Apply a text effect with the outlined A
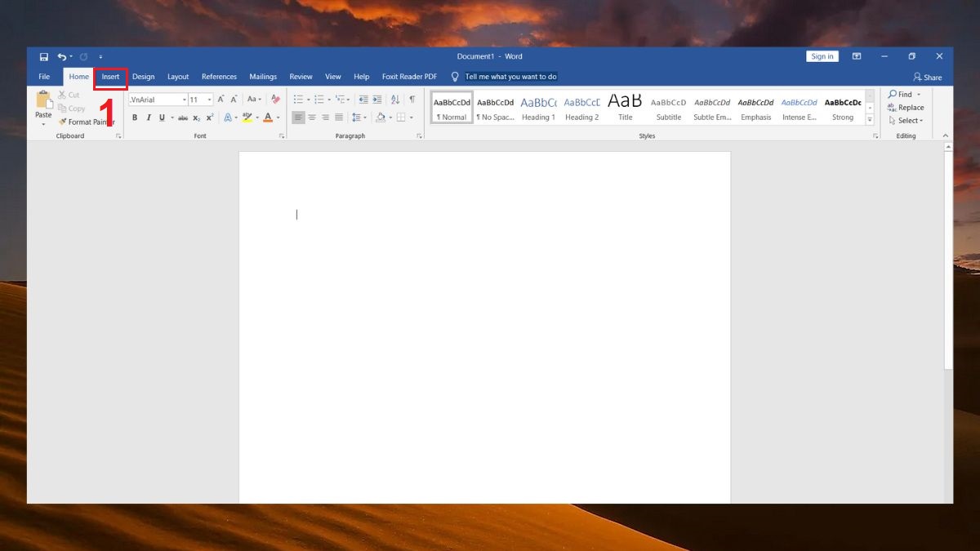This screenshot has width=980, height=551. click(x=228, y=118)
